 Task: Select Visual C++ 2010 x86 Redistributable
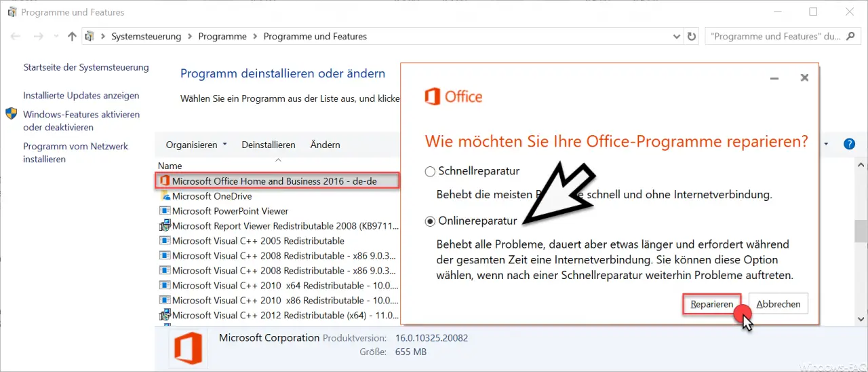tap(286, 301)
